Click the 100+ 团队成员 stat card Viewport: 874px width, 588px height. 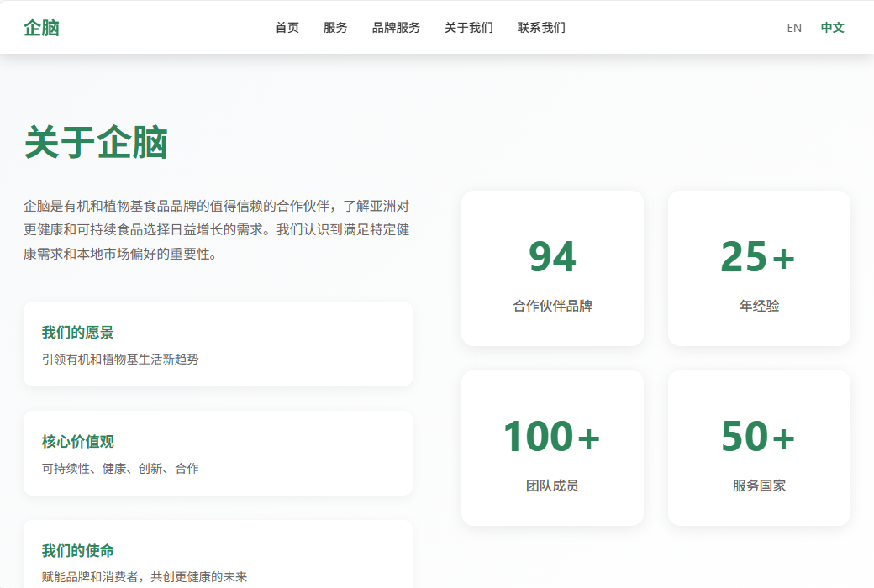tap(552, 448)
